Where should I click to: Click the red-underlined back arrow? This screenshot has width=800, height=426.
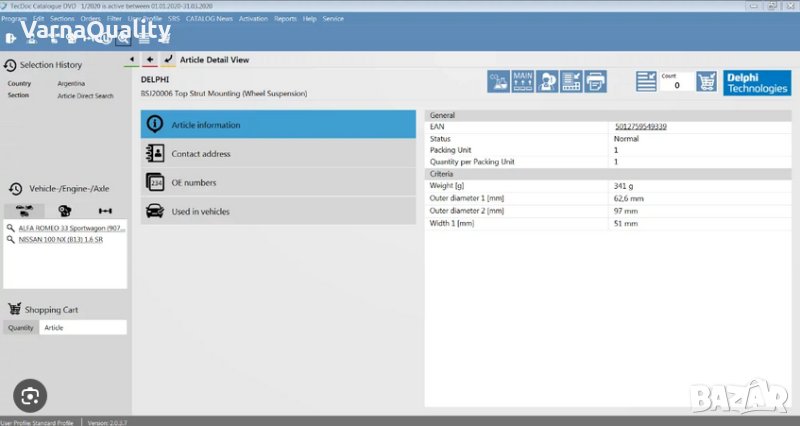(150, 60)
